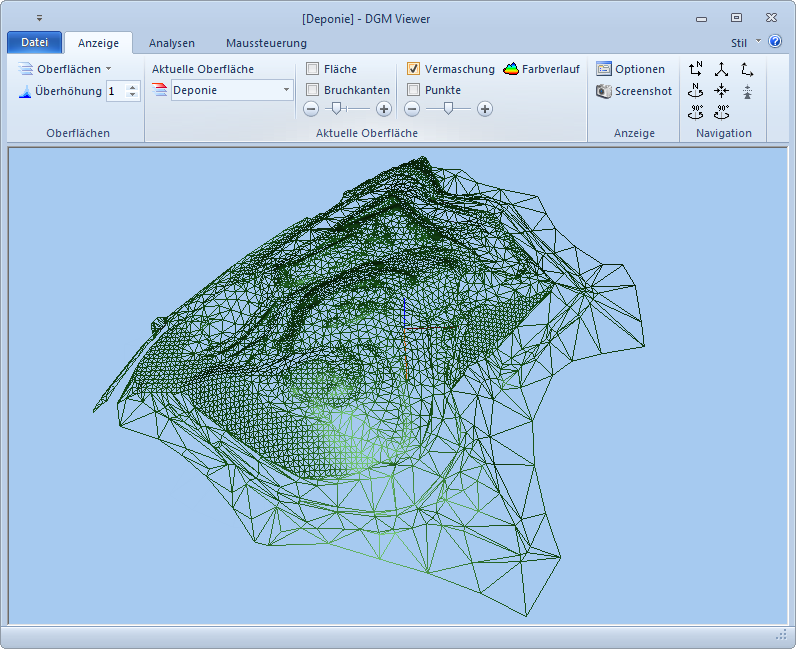
Task: Click the Optionen settings icon
Action: coord(604,69)
